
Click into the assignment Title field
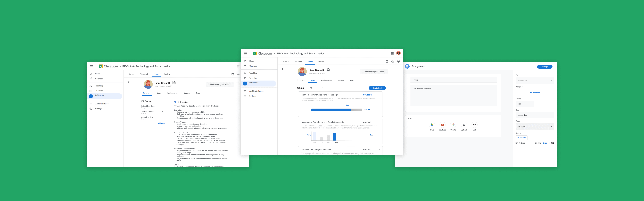[x=453, y=80]
